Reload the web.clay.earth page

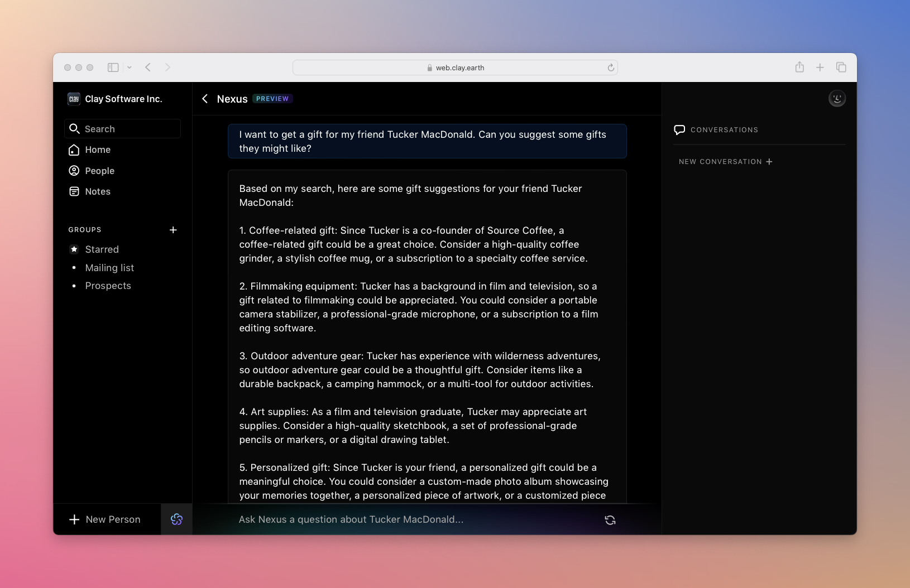tap(611, 68)
